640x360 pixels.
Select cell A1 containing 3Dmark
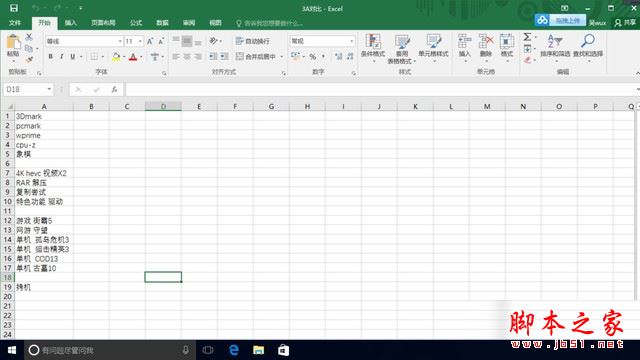pos(44,116)
